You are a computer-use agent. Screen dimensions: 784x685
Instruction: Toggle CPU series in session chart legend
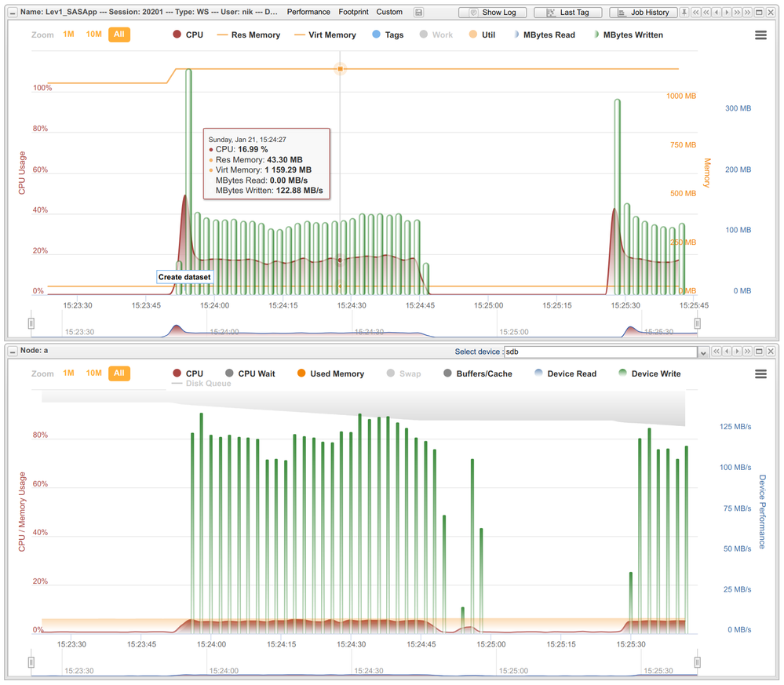point(188,35)
